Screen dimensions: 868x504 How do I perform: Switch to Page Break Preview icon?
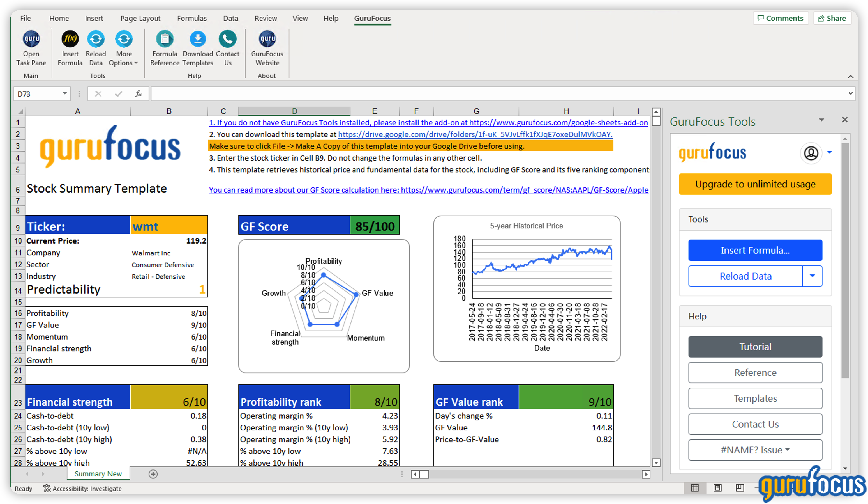coord(740,488)
